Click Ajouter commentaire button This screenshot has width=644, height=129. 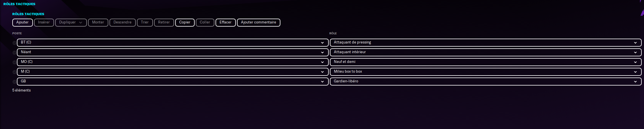pyautogui.click(x=258, y=22)
